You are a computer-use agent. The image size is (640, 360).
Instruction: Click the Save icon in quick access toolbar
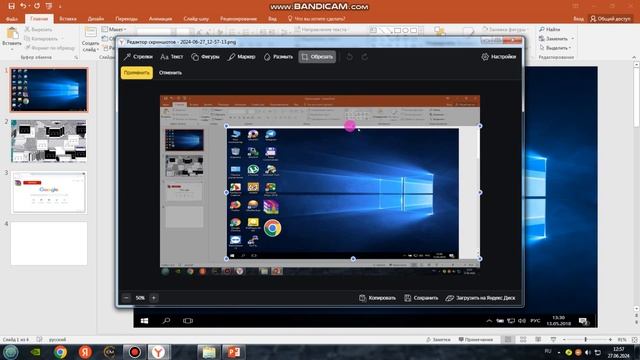11,6
